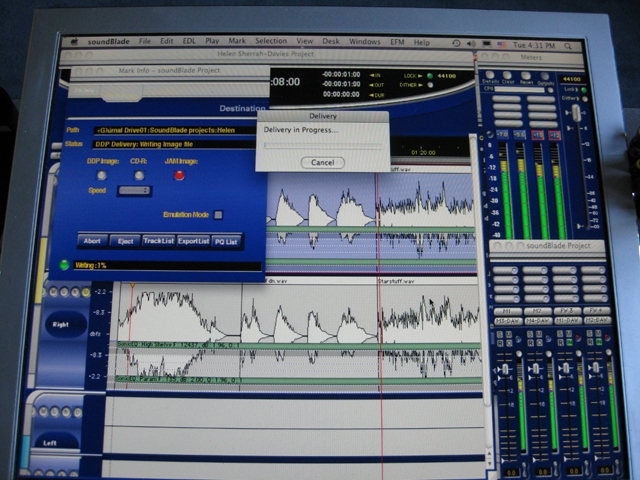640x480 pixels.
Task: Click the FW 4 channel fader handle
Action: (x=596, y=368)
